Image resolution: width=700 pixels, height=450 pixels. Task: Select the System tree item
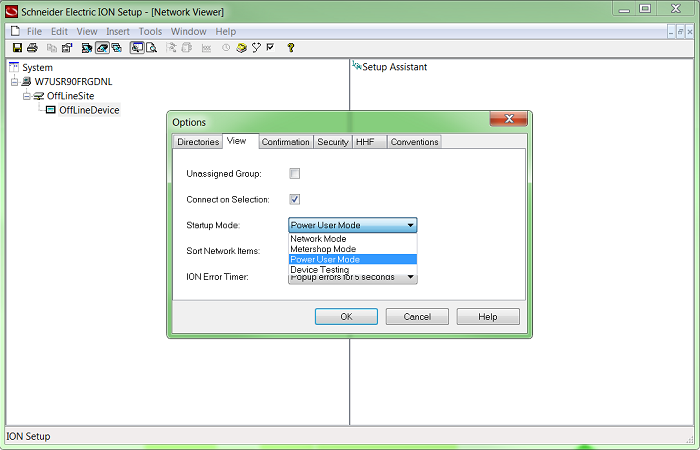(x=38, y=67)
